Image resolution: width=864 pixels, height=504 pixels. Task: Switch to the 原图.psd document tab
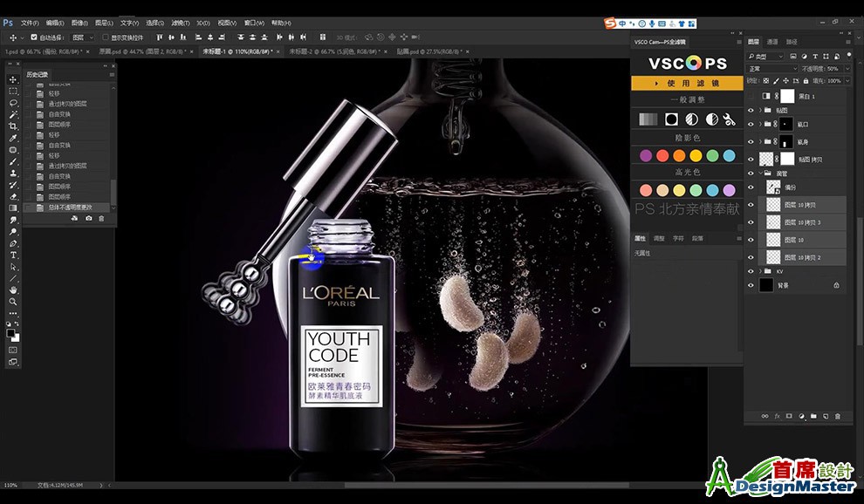coord(144,51)
